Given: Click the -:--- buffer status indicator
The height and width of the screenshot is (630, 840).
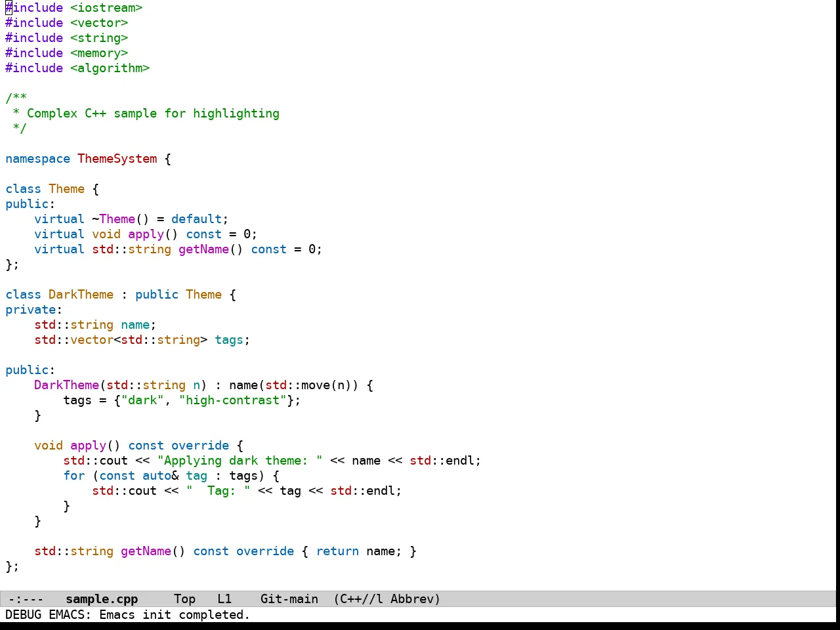Looking at the screenshot, I should (26, 599).
